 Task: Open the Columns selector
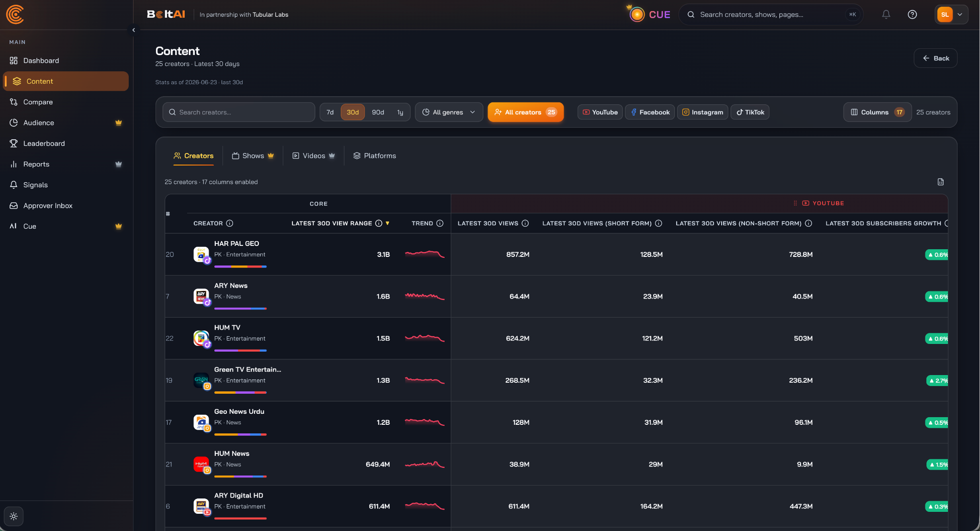tap(877, 112)
